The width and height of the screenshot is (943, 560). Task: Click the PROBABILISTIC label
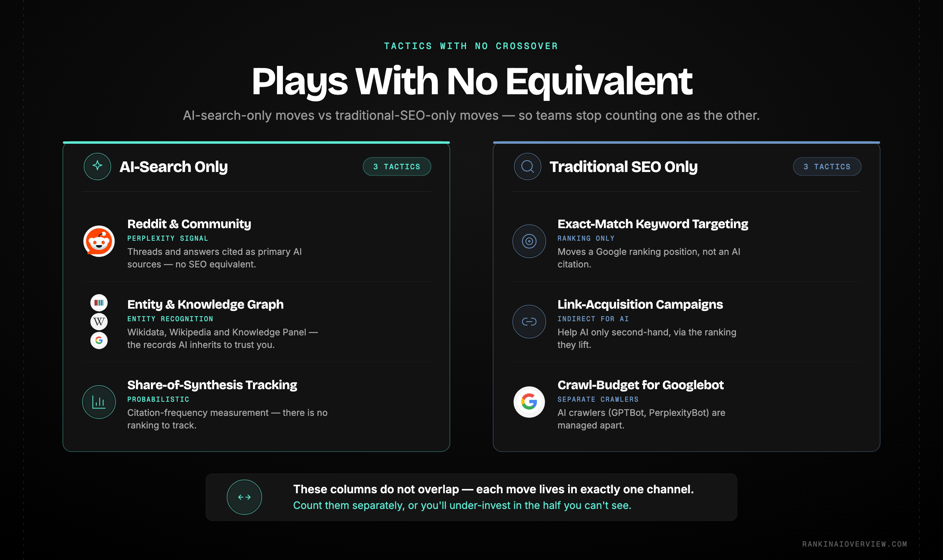[158, 399]
